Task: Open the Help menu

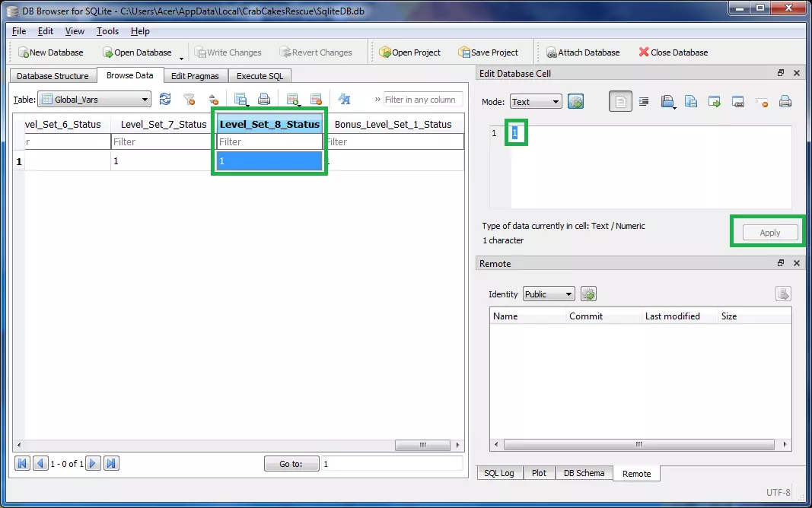Action: point(140,31)
